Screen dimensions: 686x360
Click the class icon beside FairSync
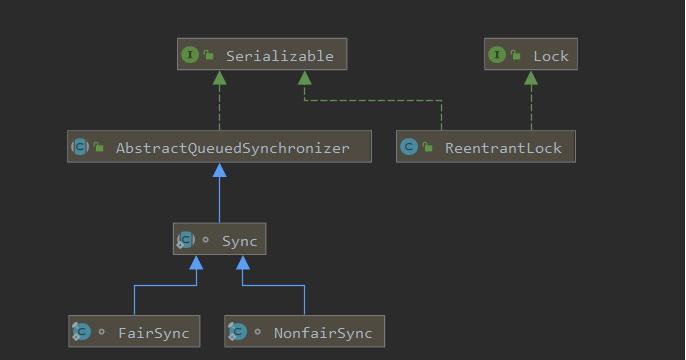pos(81,332)
